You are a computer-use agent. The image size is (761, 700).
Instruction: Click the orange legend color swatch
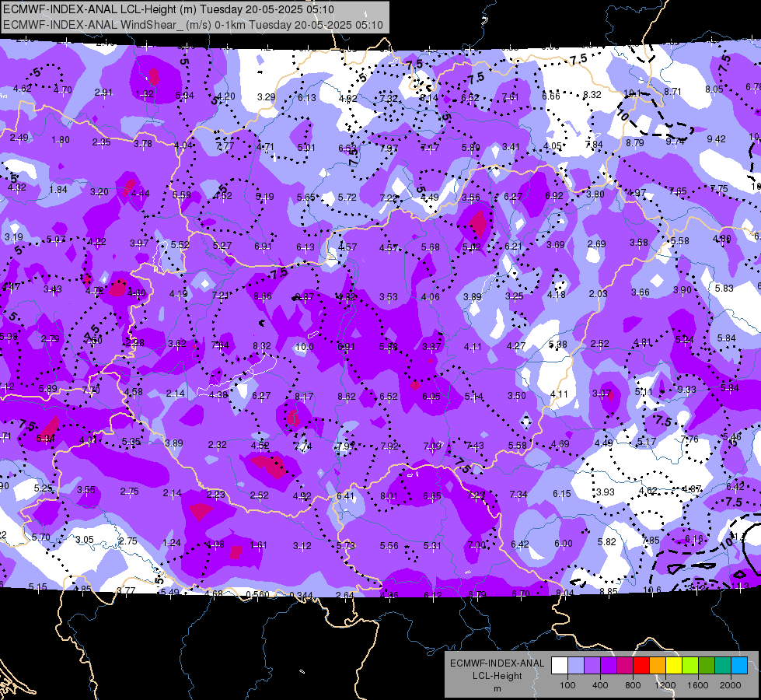658,666
